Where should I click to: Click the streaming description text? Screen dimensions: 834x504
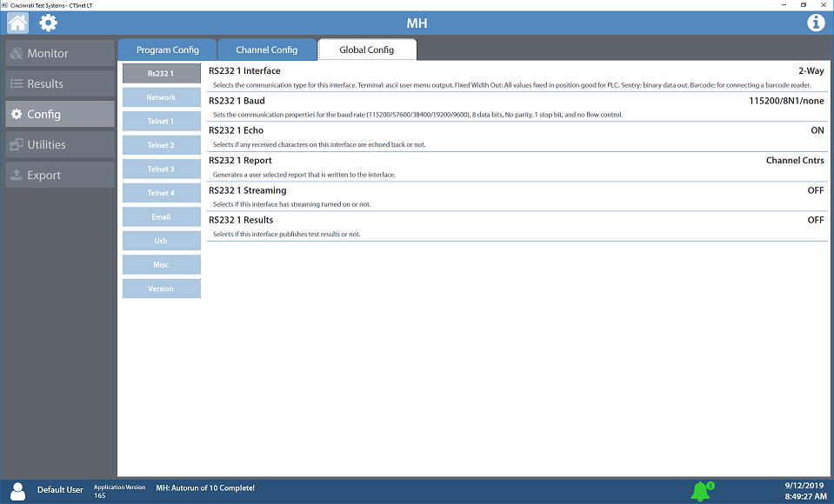click(x=291, y=204)
